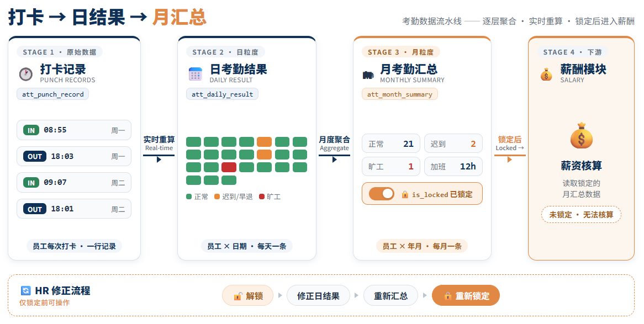Click the red 旷工 cell in attendance grid
Image resolution: width=644 pixels, height=324 pixels.
point(229,167)
